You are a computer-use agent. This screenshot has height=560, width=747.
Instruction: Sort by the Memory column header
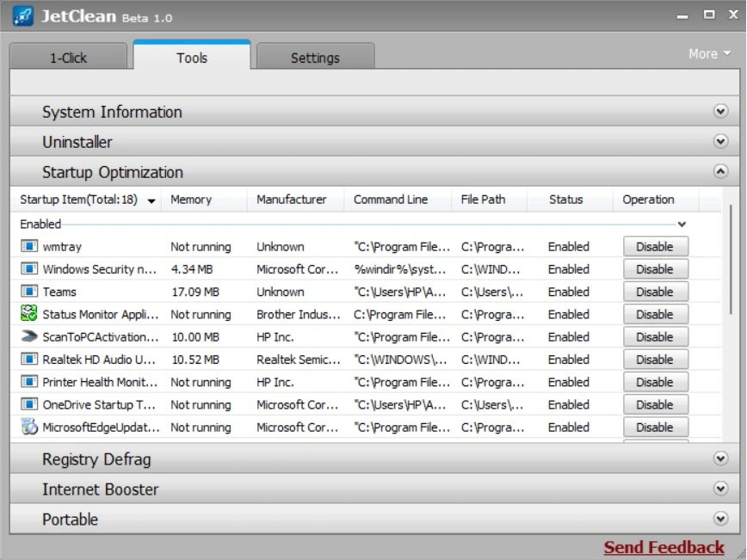[x=204, y=200]
